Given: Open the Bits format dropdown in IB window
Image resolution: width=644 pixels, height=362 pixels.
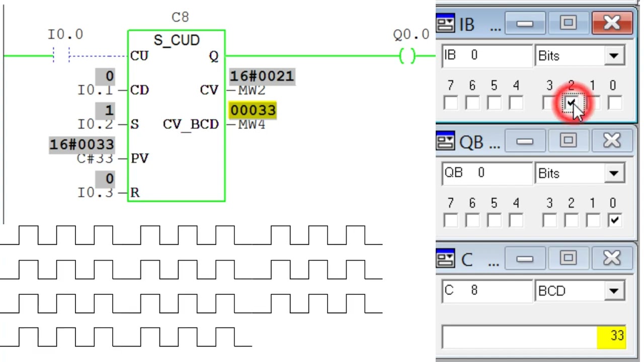Looking at the screenshot, I should click(613, 56).
